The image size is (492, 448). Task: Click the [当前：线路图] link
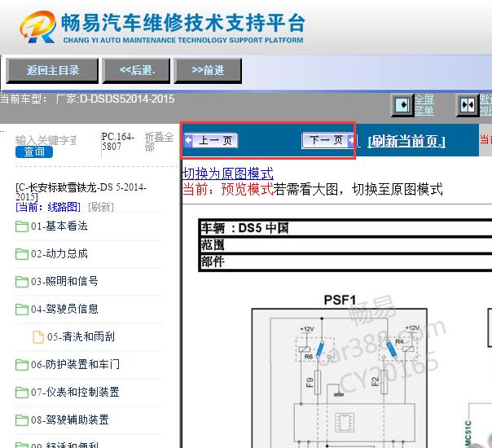click(48, 207)
